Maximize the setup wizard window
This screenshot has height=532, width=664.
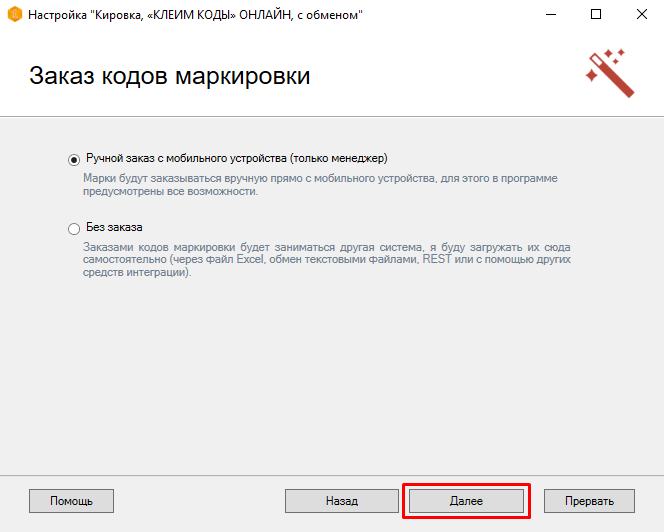(x=596, y=14)
